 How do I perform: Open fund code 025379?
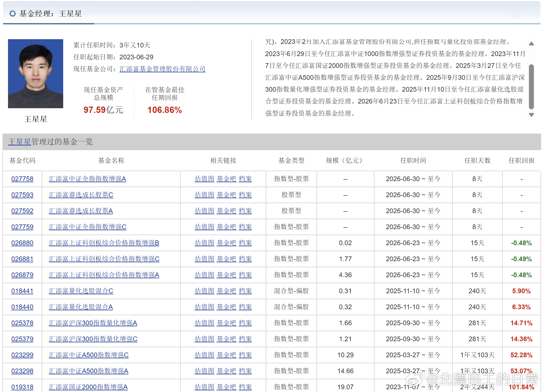point(22,339)
